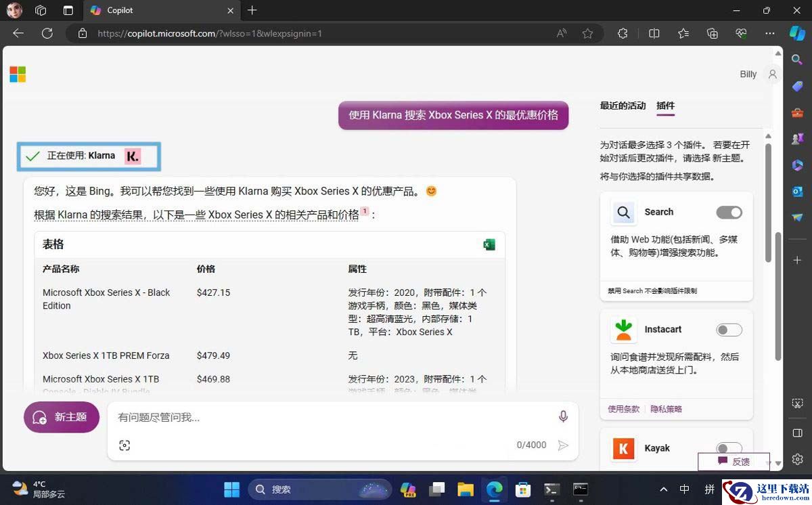This screenshot has height=505, width=812.
Task: Start a 新主题 conversation
Action: (x=62, y=417)
